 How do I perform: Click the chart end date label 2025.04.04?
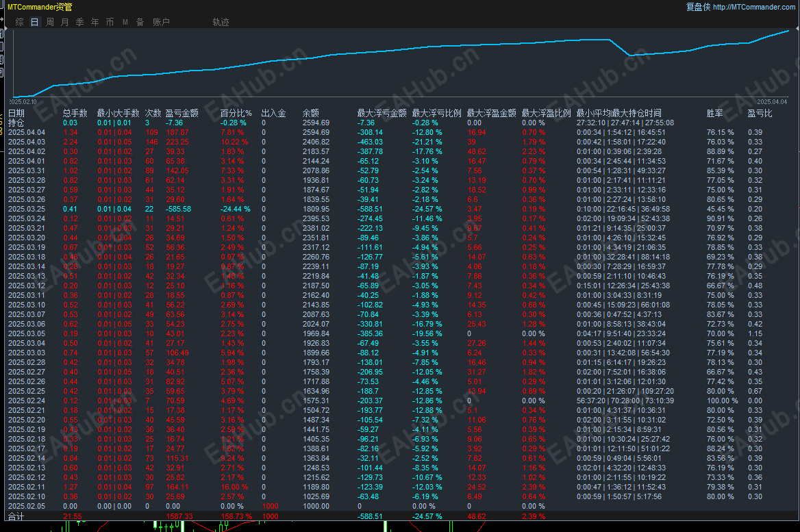(772, 102)
